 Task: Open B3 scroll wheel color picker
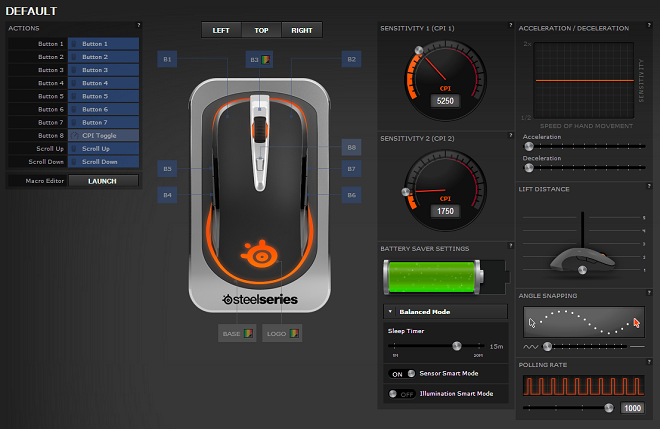click(266, 60)
